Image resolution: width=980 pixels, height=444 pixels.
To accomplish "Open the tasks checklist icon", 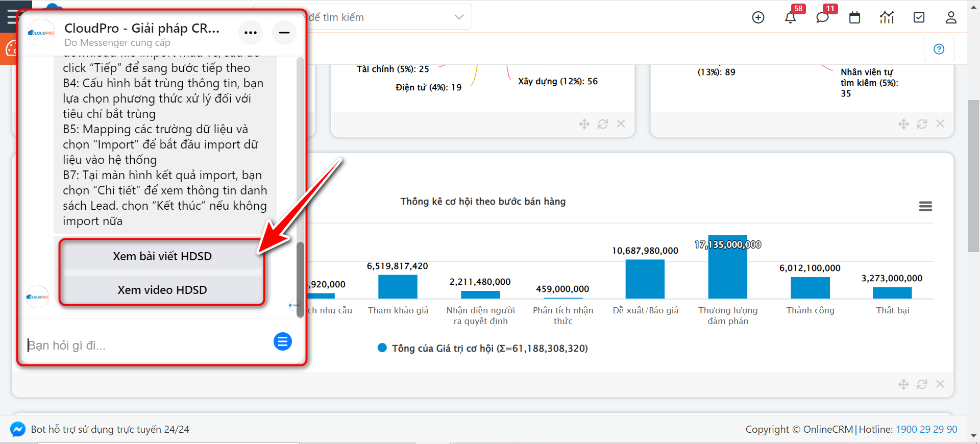I will point(919,17).
